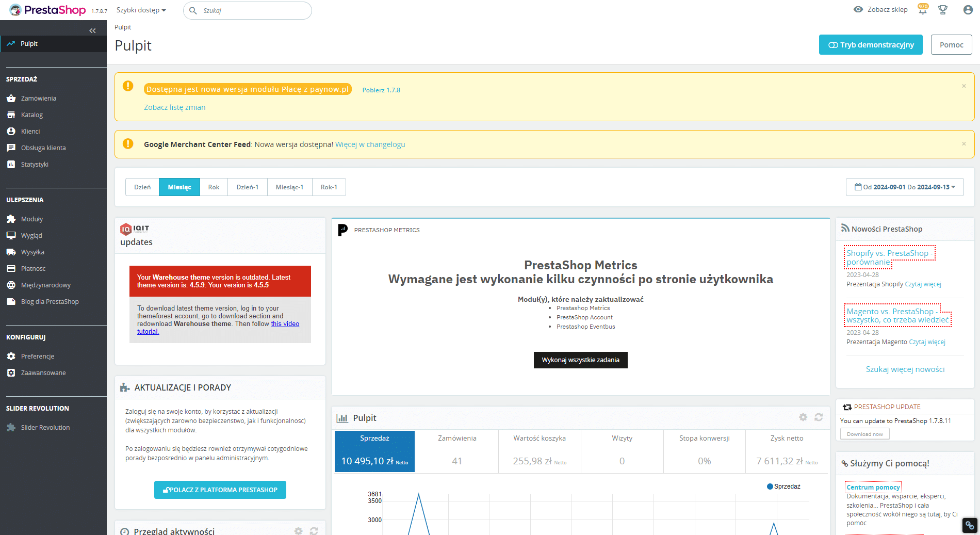Show the Wartość koszyka metric on chart

point(540,451)
